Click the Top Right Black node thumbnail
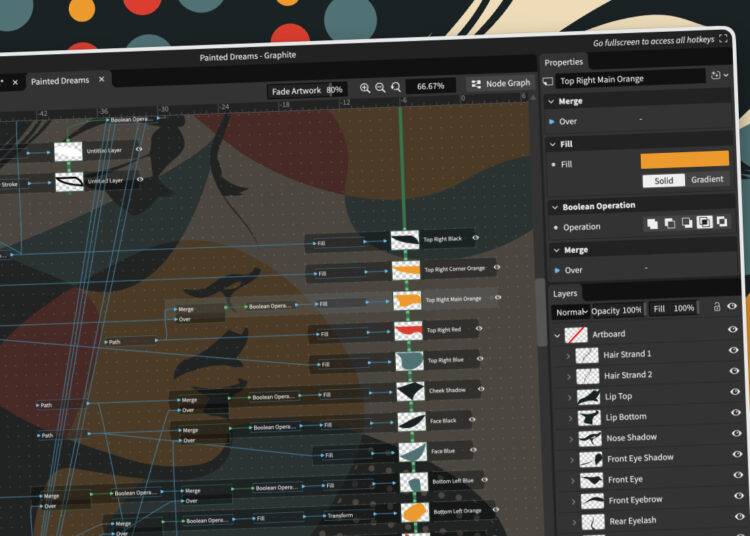Screen dimensions: 750x536 (405, 240)
